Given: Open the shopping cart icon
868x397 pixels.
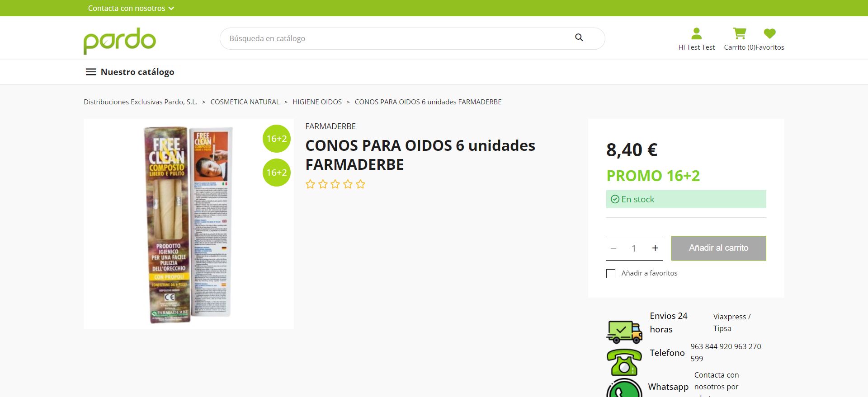Looking at the screenshot, I should click(740, 33).
